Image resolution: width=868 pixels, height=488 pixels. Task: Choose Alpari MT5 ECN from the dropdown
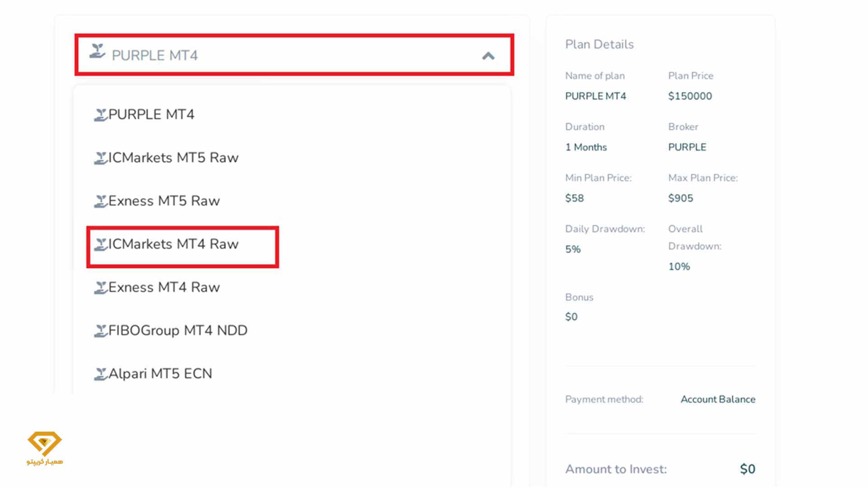[160, 374]
